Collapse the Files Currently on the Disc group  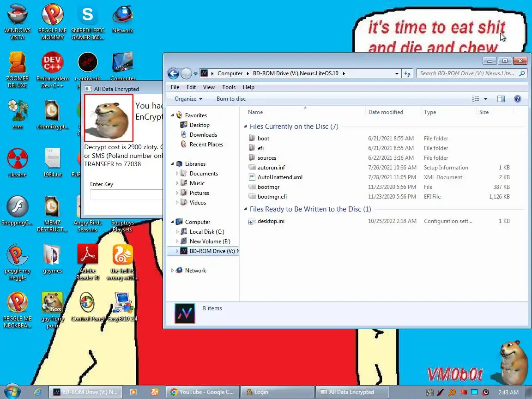point(245,127)
